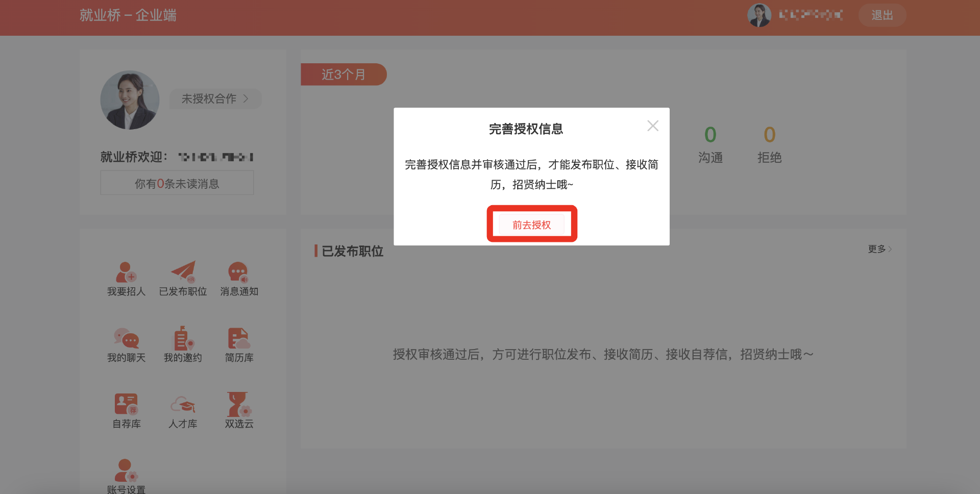Click the 我要招人 recruit icon
This screenshot has width=980, height=494.
(x=126, y=273)
